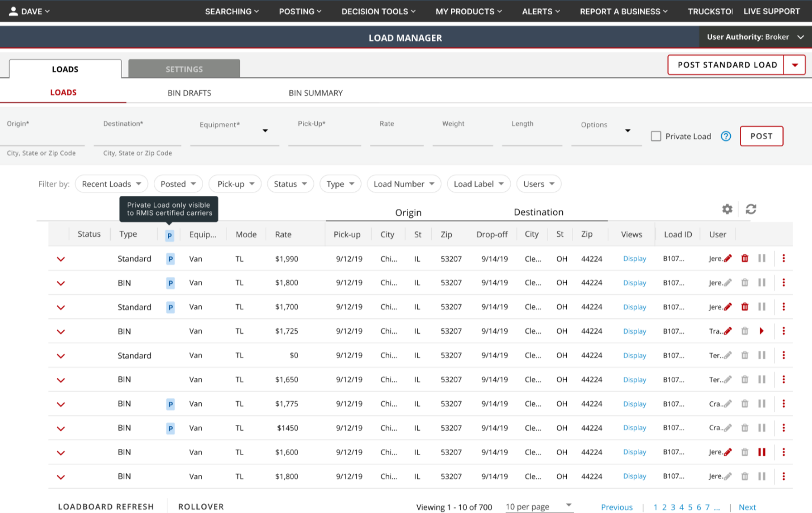Go to the Next page link

747,507
